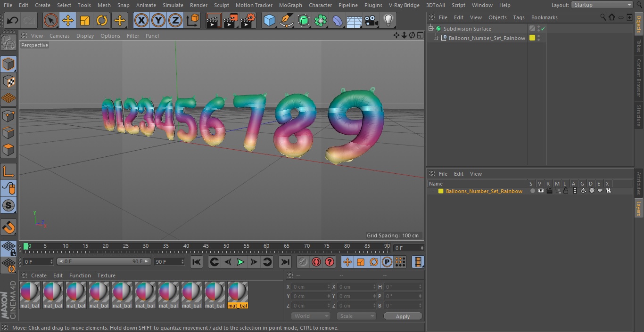
Task: Select the Live Selection tool
Action: click(x=50, y=21)
